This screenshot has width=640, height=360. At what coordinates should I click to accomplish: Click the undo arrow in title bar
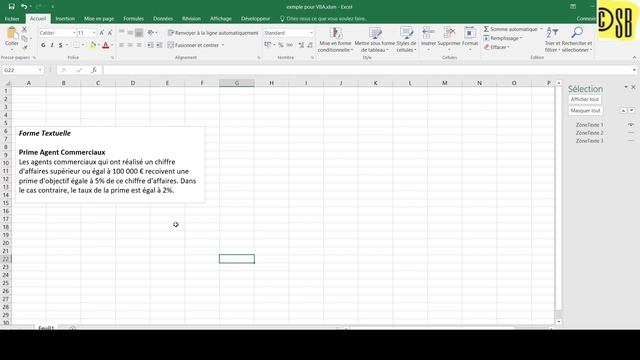coord(24,7)
